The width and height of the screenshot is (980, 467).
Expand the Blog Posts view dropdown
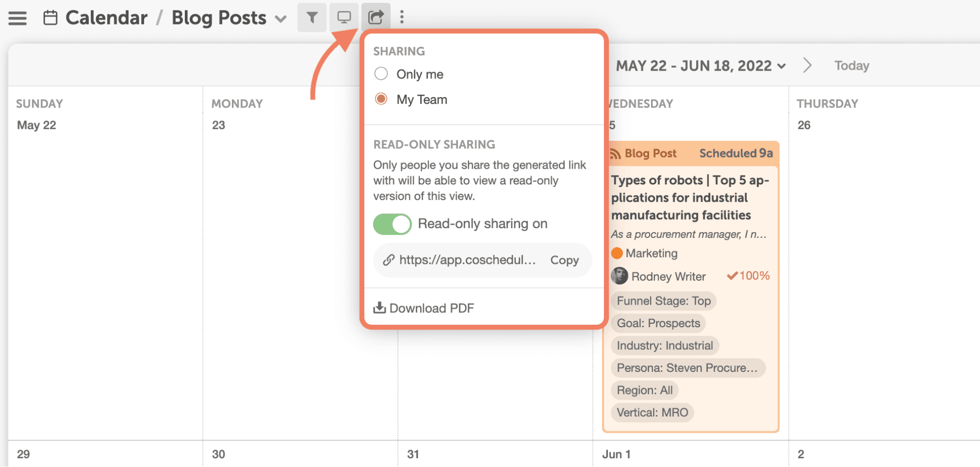click(280, 19)
